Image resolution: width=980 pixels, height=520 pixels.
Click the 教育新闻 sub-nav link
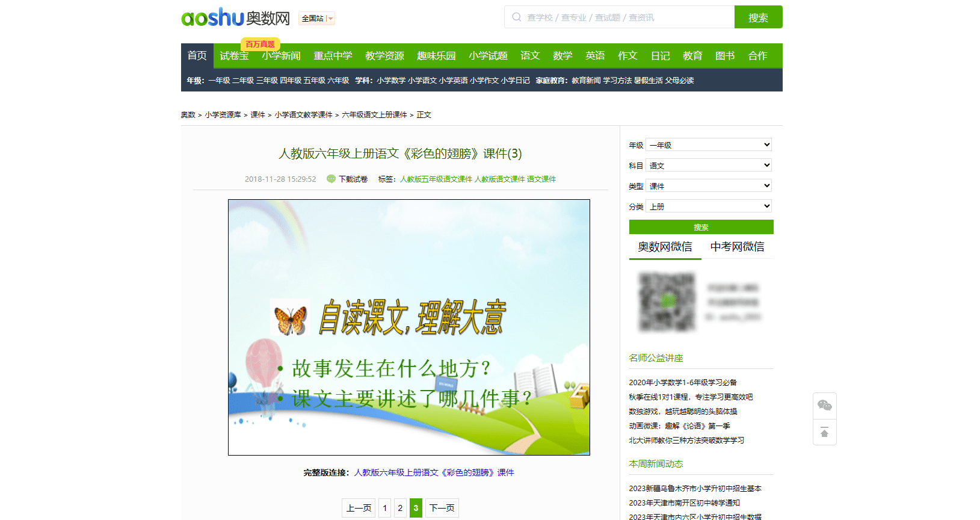tap(586, 80)
